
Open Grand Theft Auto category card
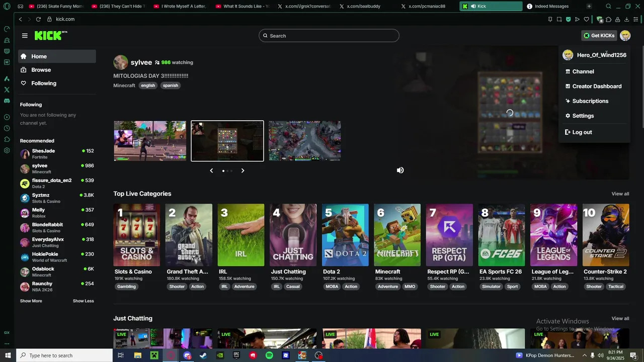coord(189,235)
